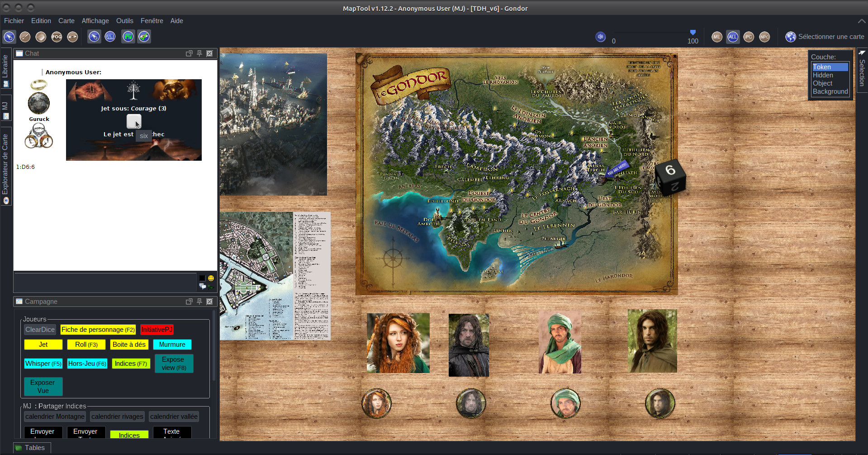This screenshot has width=868, height=455.
Task: Click the blue bar chart toolbar icon
Action: 110,37
